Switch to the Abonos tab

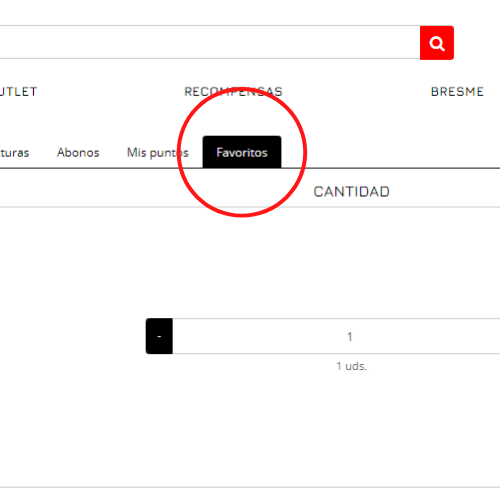click(78, 153)
